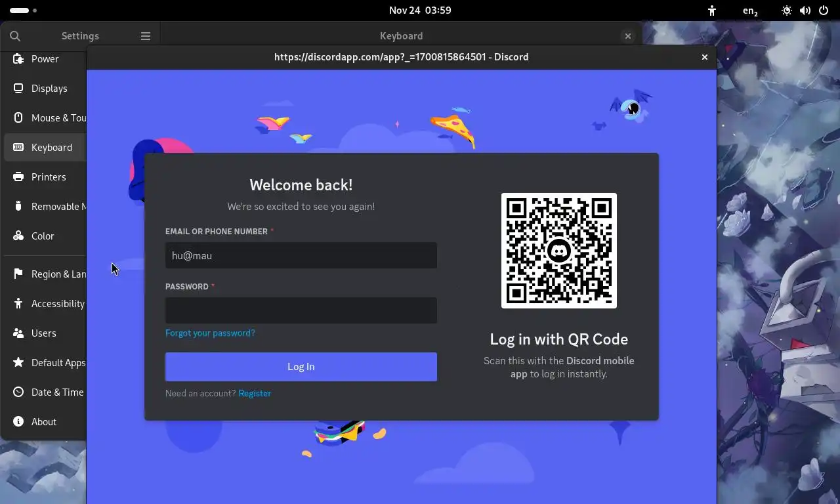
Task: Click the Log in with QR Code heading
Action: tap(559, 339)
